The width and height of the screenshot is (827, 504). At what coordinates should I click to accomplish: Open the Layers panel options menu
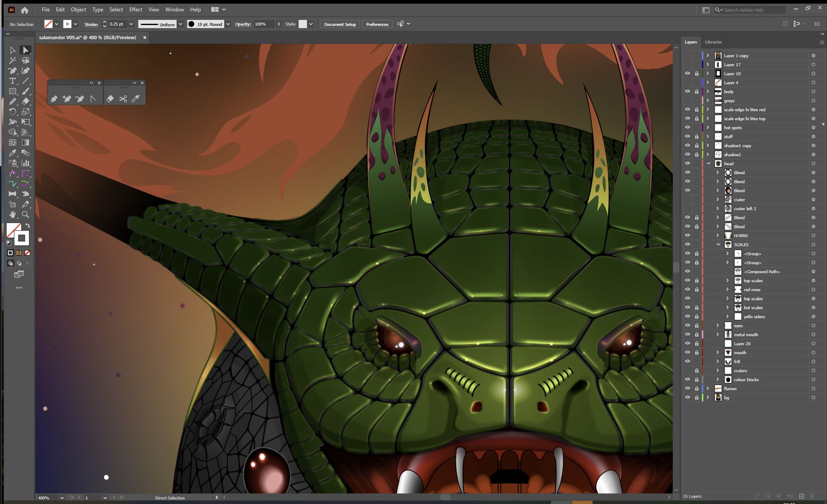[822, 42]
